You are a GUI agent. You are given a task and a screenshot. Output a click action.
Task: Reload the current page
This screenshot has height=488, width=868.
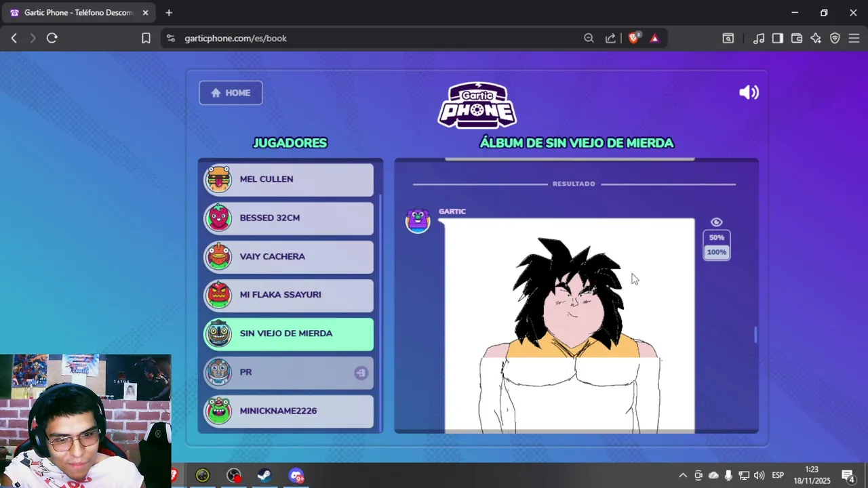(x=52, y=39)
